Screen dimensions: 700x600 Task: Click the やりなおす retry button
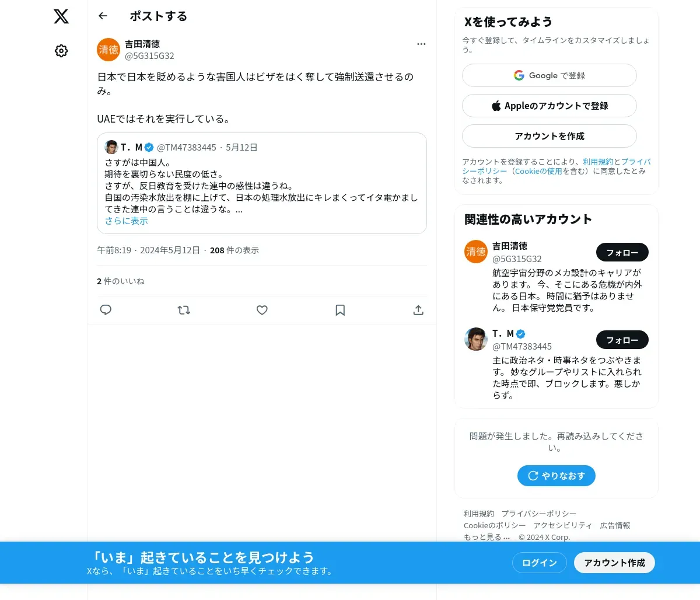coord(556,476)
